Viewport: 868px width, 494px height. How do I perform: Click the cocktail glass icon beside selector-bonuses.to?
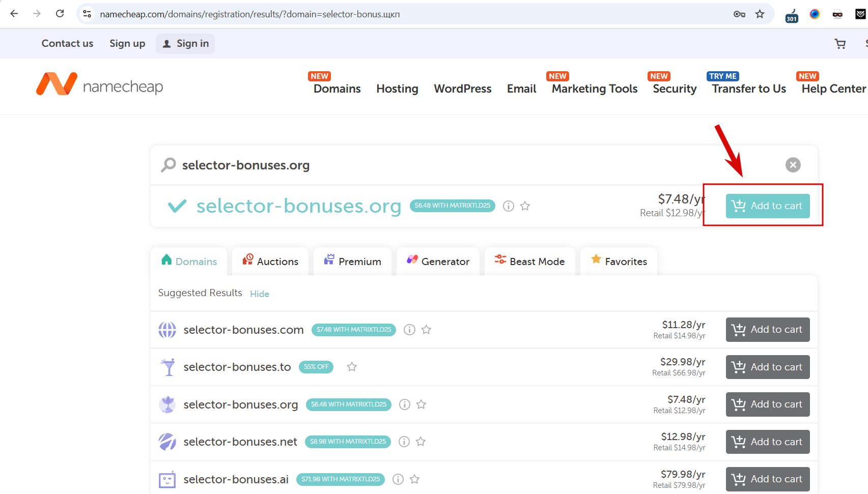[167, 367]
